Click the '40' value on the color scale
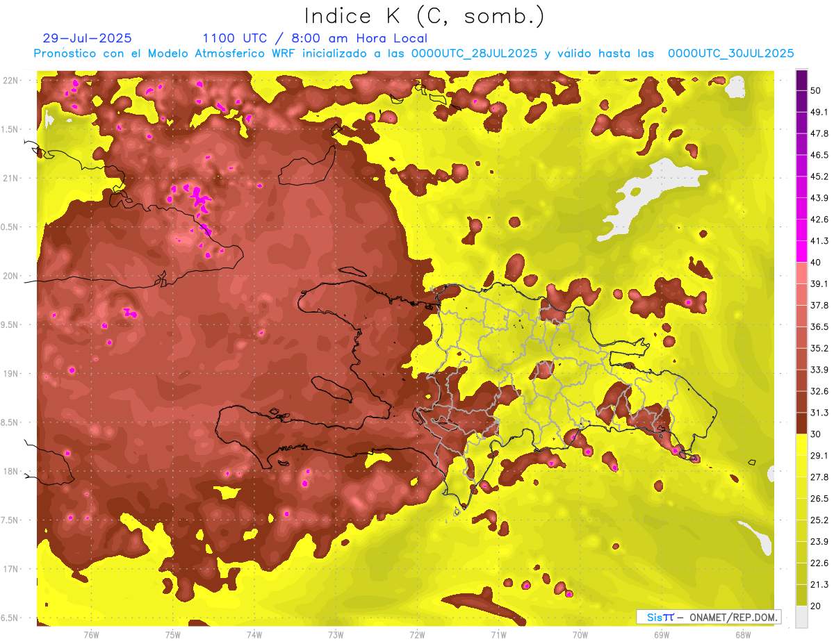Image resolution: width=834 pixels, height=644 pixels. (x=817, y=263)
